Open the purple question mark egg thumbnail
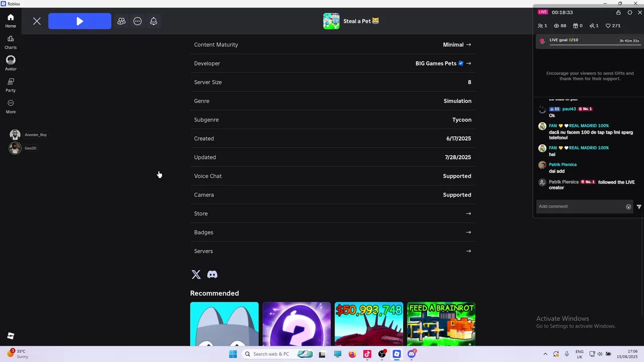 296,324
